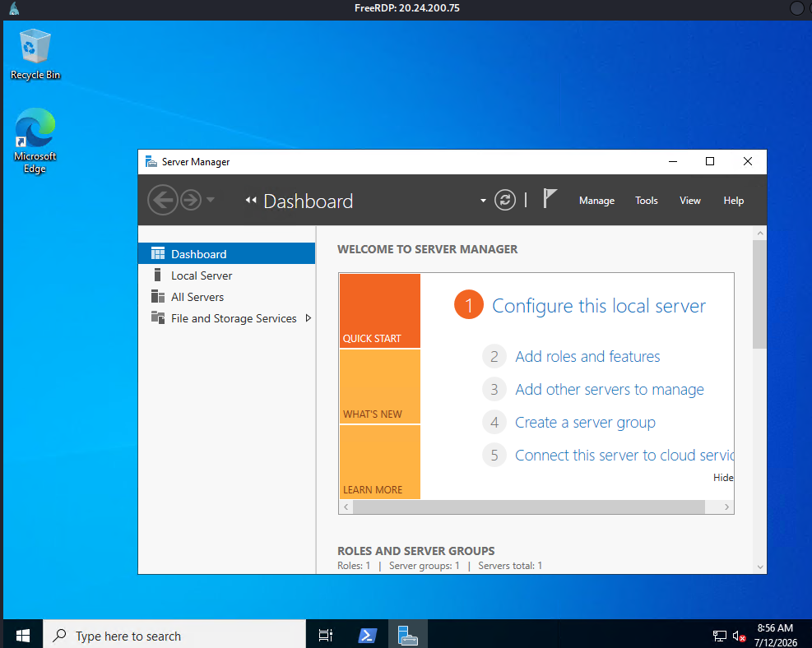Click the step 2 number circle

494,356
